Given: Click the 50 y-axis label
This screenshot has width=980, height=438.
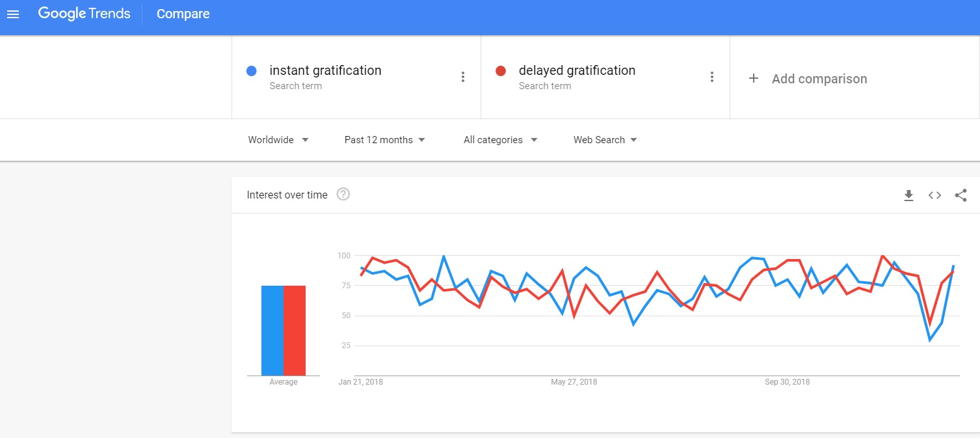Looking at the screenshot, I should coord(346,316).
